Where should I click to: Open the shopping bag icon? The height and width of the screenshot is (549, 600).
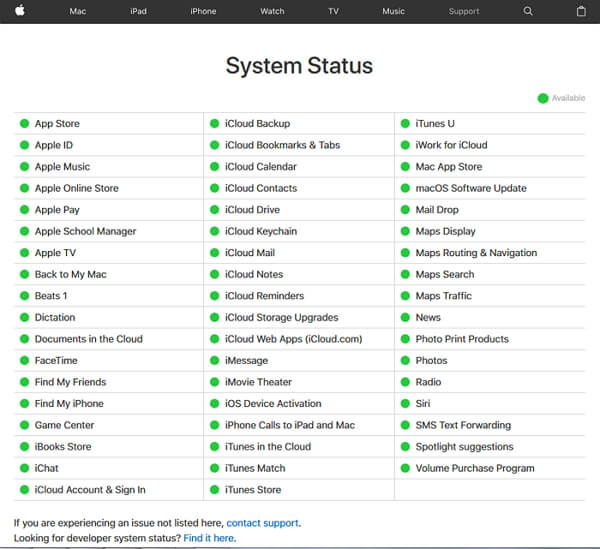point(581,11)
